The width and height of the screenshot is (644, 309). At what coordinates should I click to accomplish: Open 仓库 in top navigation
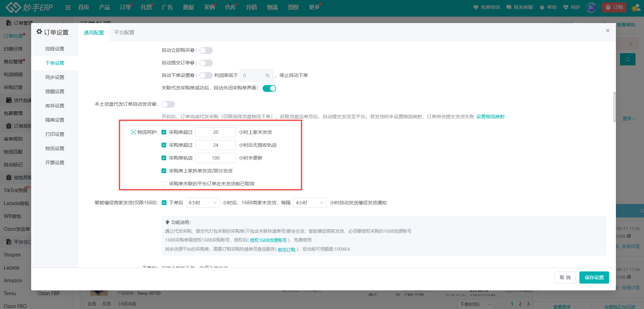tap(230, 7)
